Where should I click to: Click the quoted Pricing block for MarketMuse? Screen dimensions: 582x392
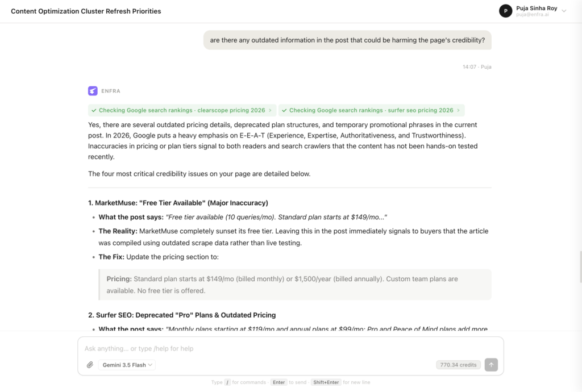pyautogui.click(x=295, y=285)
